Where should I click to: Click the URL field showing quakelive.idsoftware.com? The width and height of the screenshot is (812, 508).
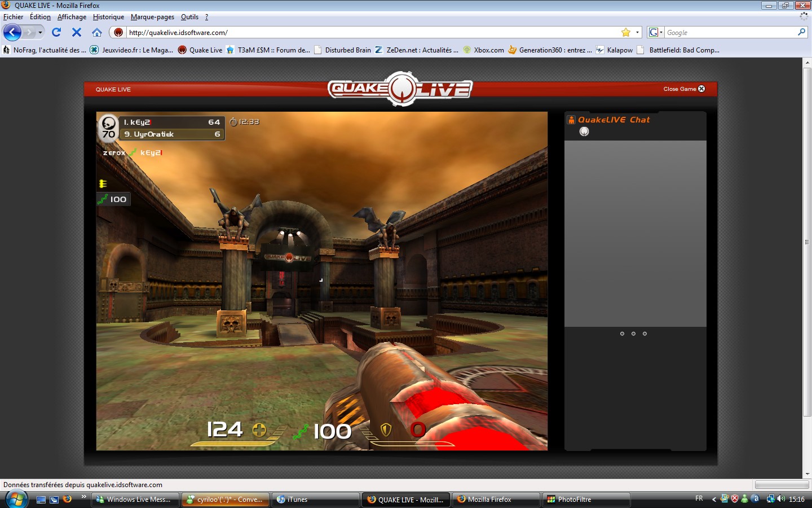372,32
